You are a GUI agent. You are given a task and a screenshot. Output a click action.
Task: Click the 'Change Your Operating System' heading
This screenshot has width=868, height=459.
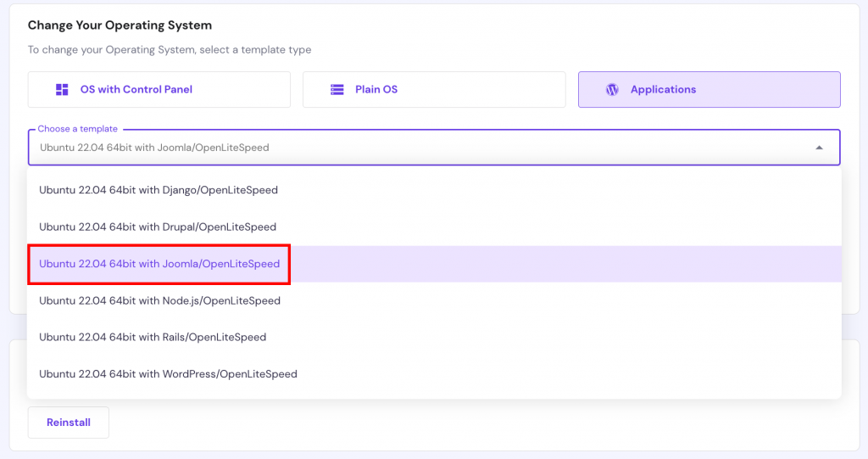[x=120, y=25]
